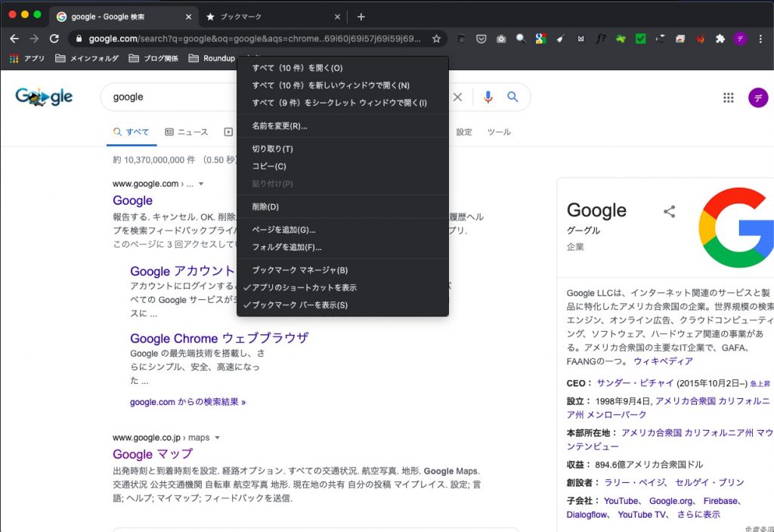Open the colorful Google 'g' extension
Image resolution: width=774 pixels, height=532 pixels.
541,39
